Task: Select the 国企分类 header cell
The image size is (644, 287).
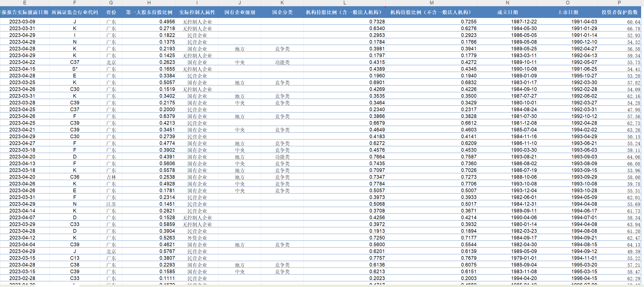Action: 282,12
